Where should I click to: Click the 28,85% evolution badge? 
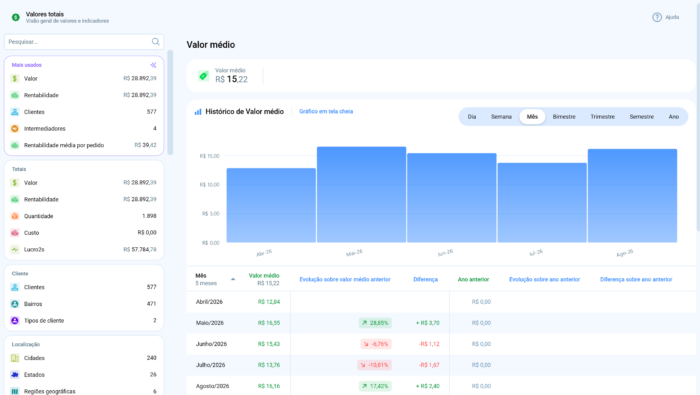pos(375,323)
